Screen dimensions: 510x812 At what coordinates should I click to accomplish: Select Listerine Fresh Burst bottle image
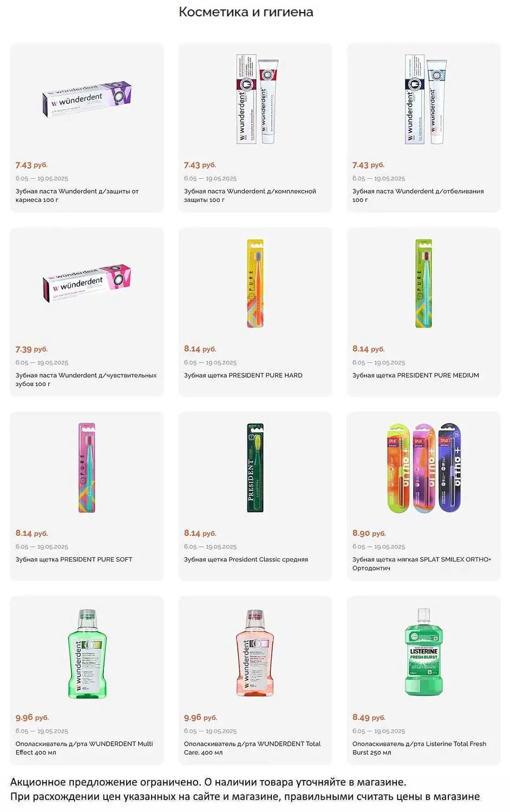[424, 652]
